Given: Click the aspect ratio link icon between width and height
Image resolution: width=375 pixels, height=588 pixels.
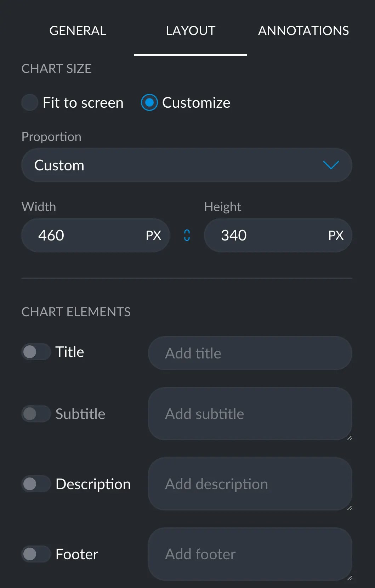Looking at the screenshot, I should (x=186, y=235).
